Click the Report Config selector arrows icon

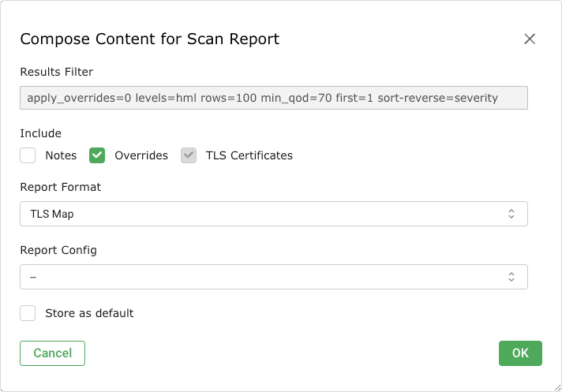tap(511, 277)
